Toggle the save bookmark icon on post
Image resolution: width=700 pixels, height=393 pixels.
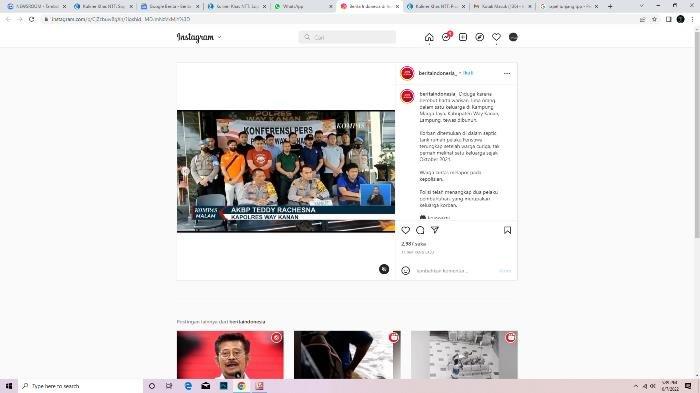(507, 230)
